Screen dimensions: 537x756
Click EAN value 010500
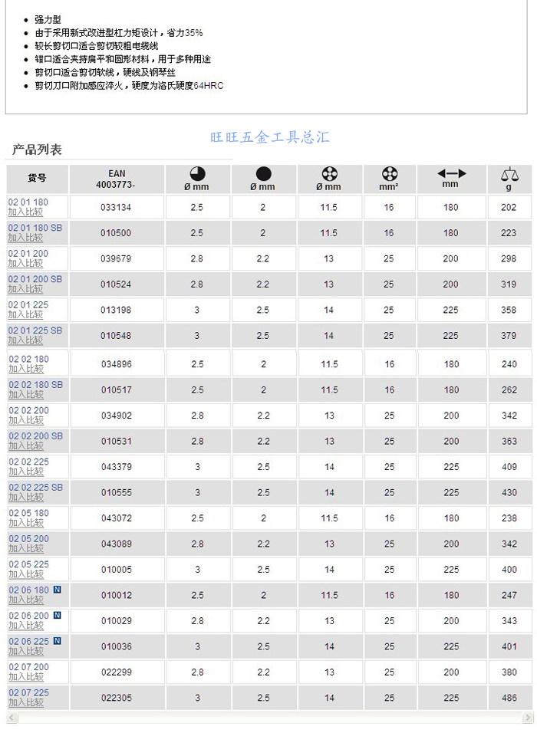[116, 233]
